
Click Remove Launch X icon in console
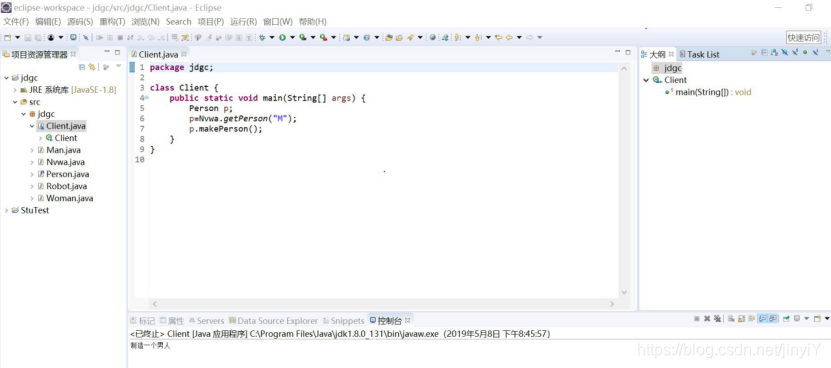(x=707, y=319)
